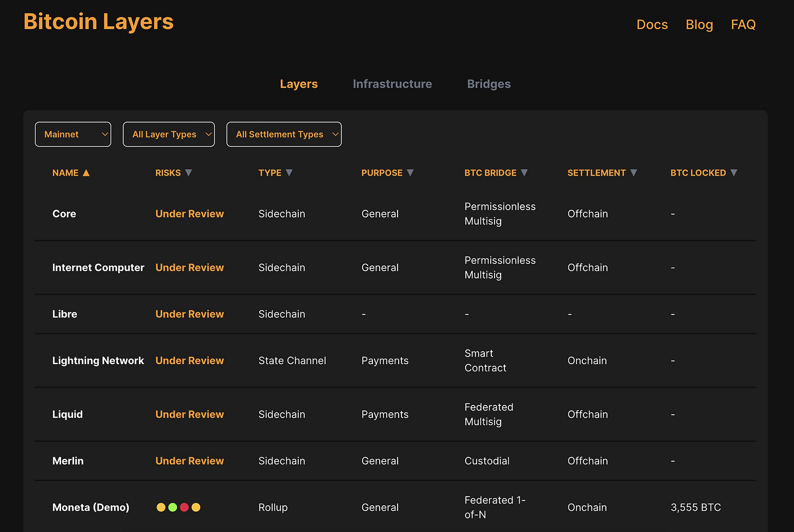Click Under Review for Core
The image size is (794, 532).
(x=190, y=214)
